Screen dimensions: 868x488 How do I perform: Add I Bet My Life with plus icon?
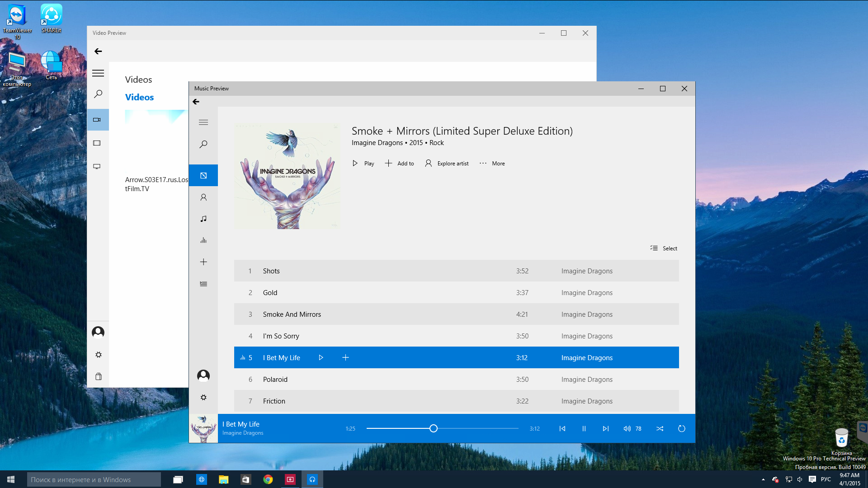[x=345, y=358]
